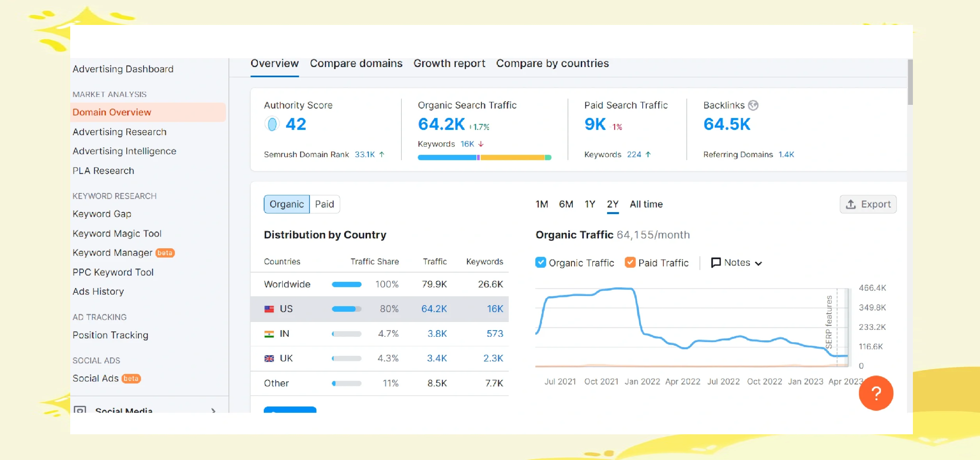Click the Notes flag icon
This screenshot has width=980, height=460.
pyautogui.click(x=715, y=263)
